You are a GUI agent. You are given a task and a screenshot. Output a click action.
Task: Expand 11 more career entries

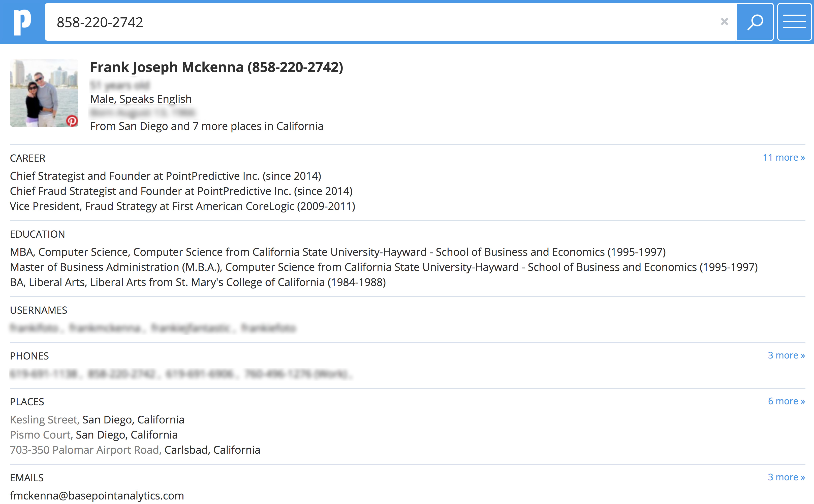(784, 157)
